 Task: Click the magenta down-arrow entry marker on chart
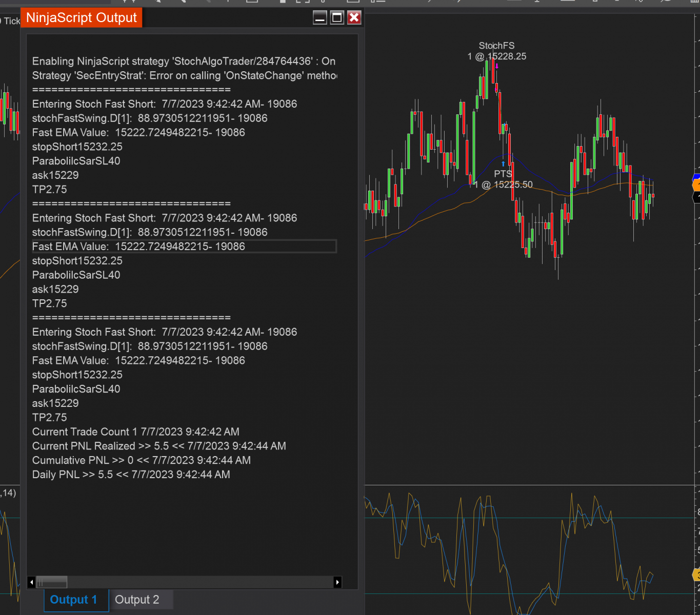(x=497, y=66)
